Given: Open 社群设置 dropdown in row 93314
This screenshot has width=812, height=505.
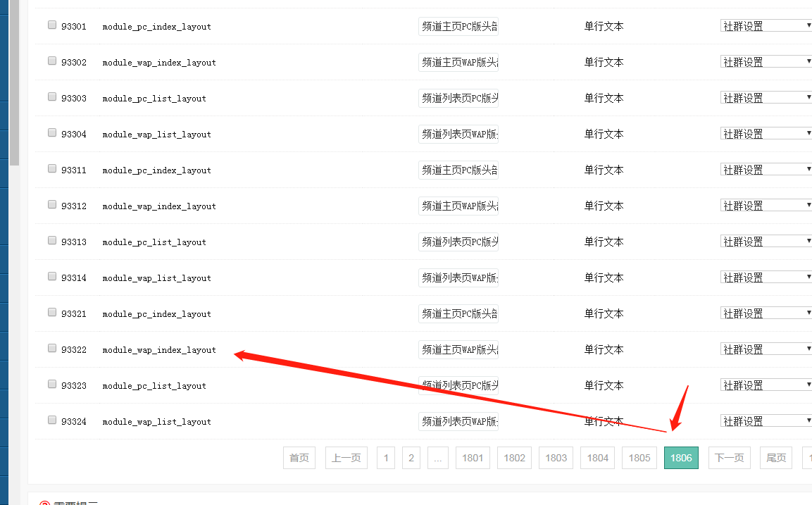Looking at the screenshot, I should click(x=766, y=278).
